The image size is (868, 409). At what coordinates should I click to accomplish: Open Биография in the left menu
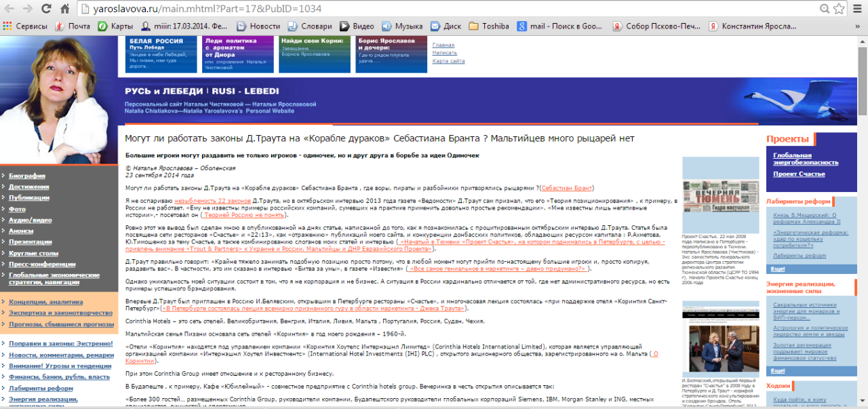[x=27, y=176]
